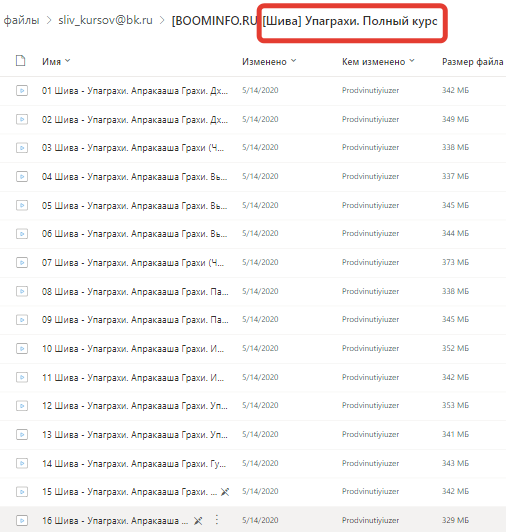Select current folder [Шива] Упаграхи breadcrumb
506x532 pixels.
point(350,21)
